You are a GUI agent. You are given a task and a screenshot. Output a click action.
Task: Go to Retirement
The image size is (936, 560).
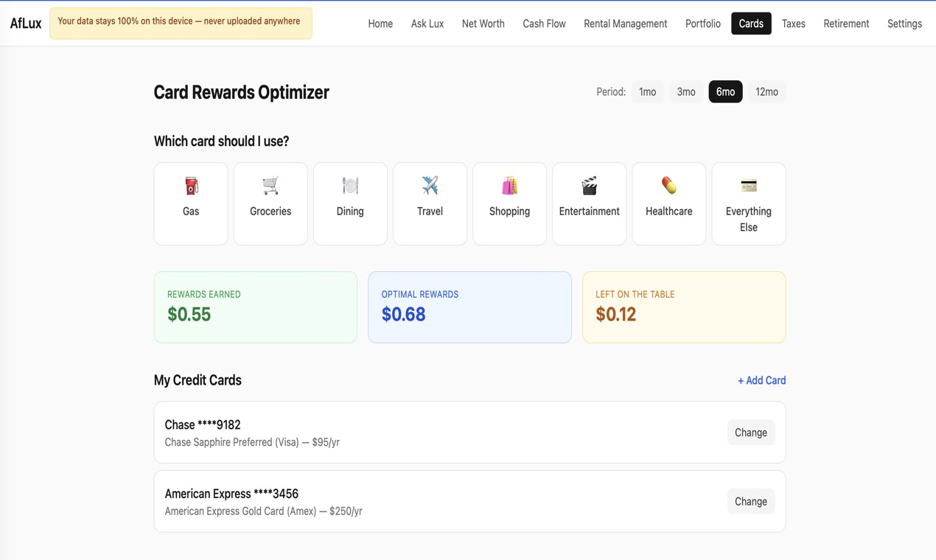[846, 24]
